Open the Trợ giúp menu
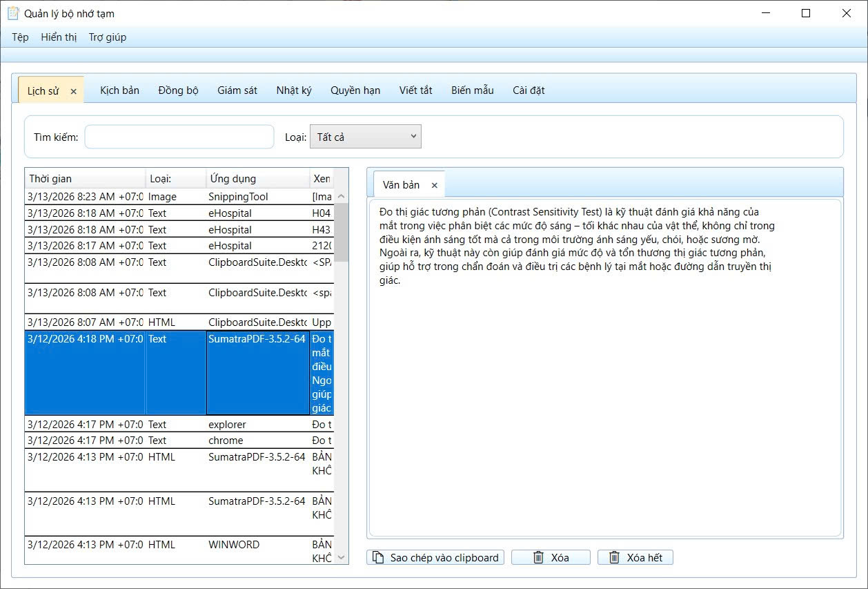 (108, 37)
